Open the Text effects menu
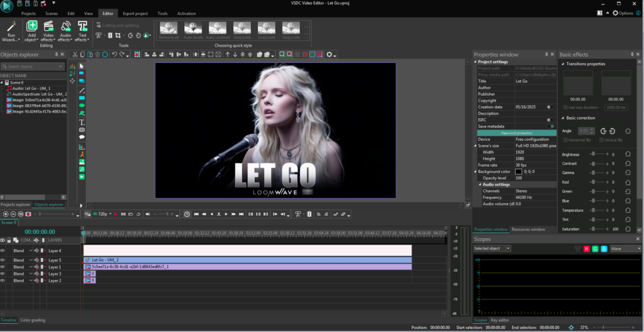This screenshot has width=644, height=332. pos(82,31)
